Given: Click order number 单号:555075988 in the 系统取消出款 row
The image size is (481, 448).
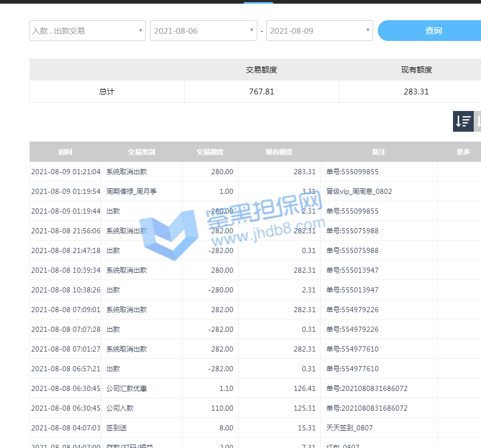Looking at the screenshot, I should click(352, 231).
